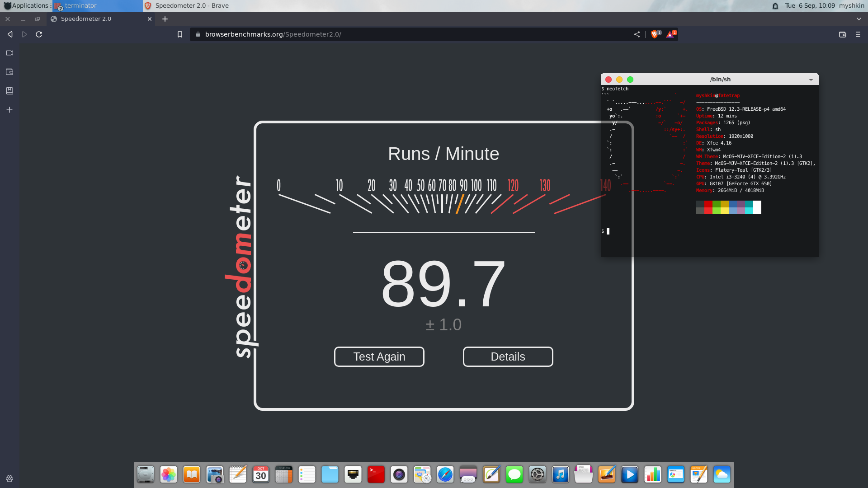Switch to Speedometer 2.0 - Brave taskbar entry
This screenshot has width=868, height=488.
coord(187,5)
